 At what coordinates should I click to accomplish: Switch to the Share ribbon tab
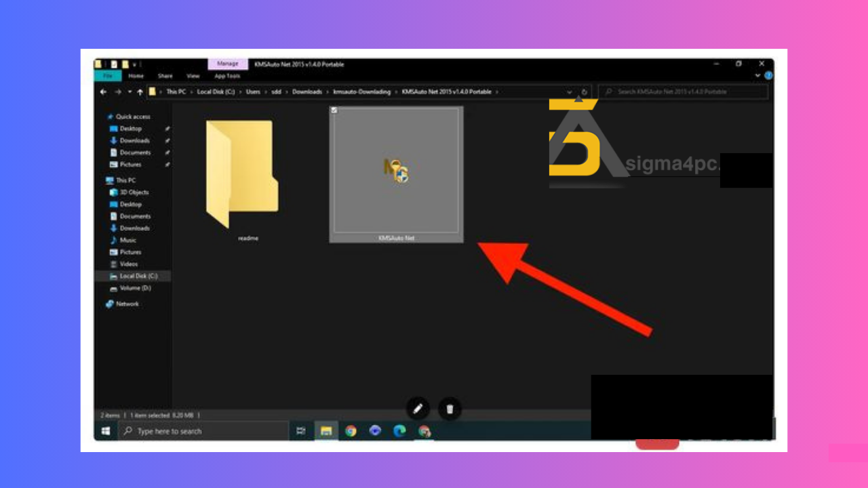coord(165,76)
